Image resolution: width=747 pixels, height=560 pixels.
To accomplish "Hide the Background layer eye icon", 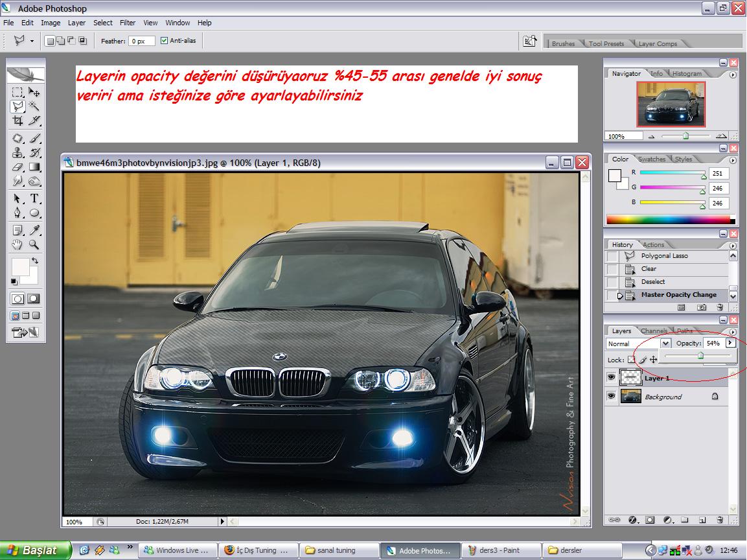I will [x=611, y=396].
